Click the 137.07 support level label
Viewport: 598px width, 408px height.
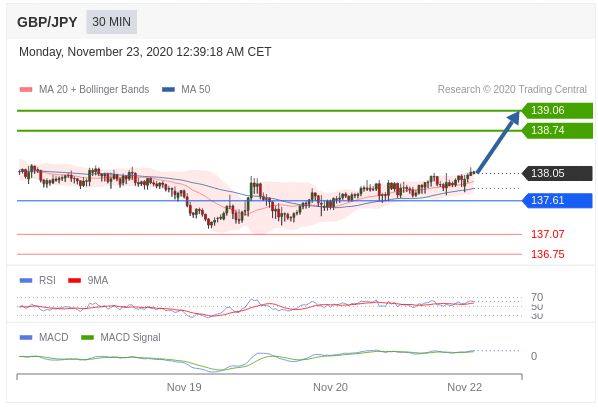[x=548, y=234]
